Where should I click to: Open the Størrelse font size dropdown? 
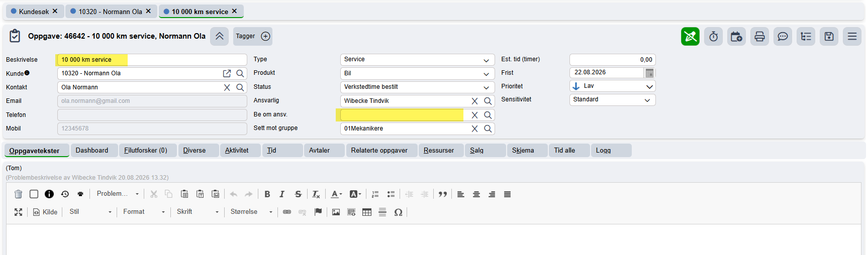pyautogui.click(x=251, y=212)
